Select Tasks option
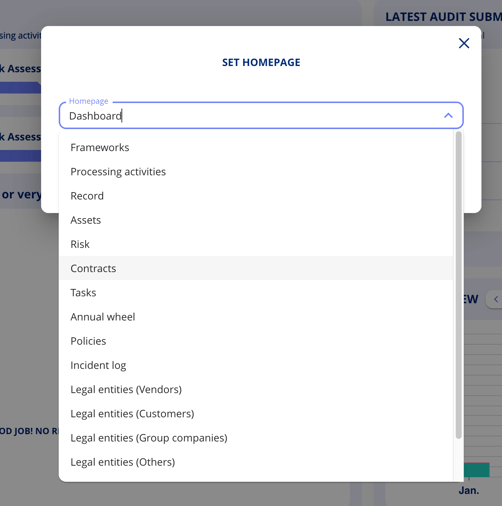 tap(256, 293)
